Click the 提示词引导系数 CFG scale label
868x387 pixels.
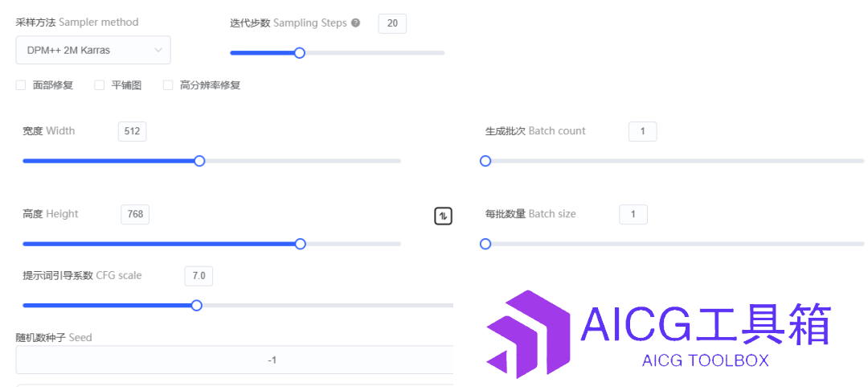(x=82, y=275)
